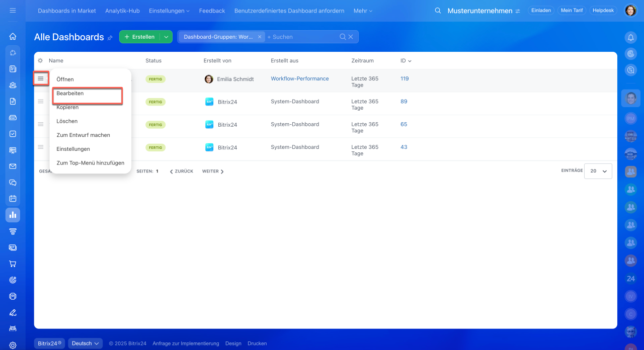
Task: Select Bearbeiten from the context menu
Action: 70,94
